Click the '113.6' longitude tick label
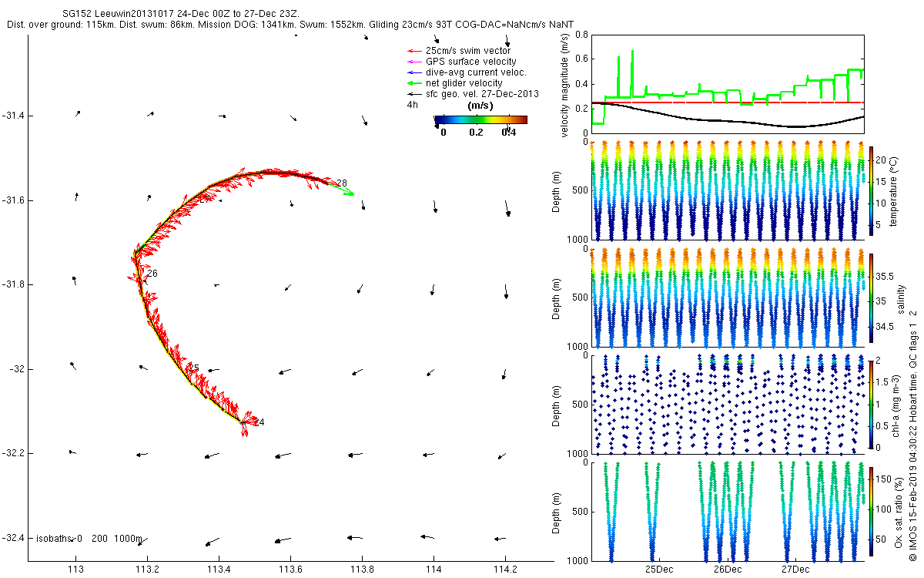 [290, 570]
